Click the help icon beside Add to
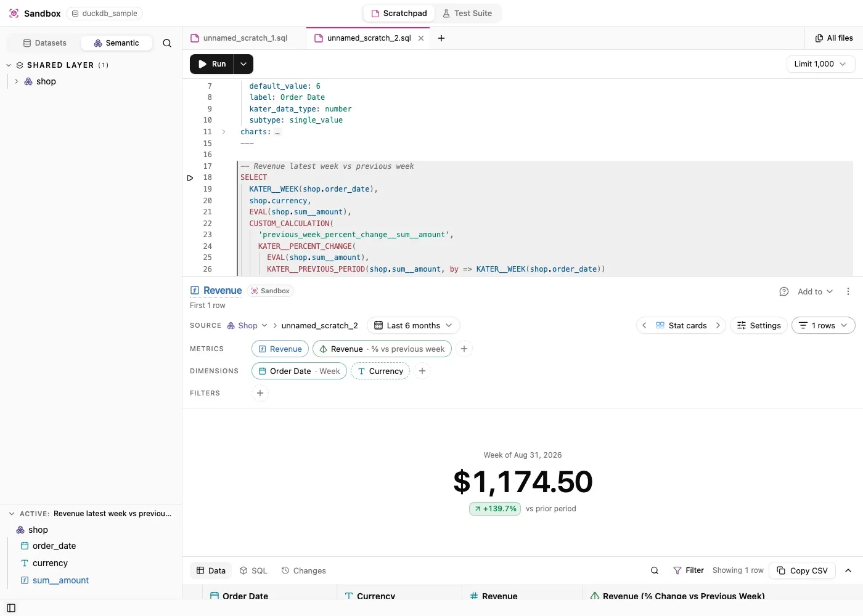The width and height of the screenshot is (863, 616). click(784, 291)
